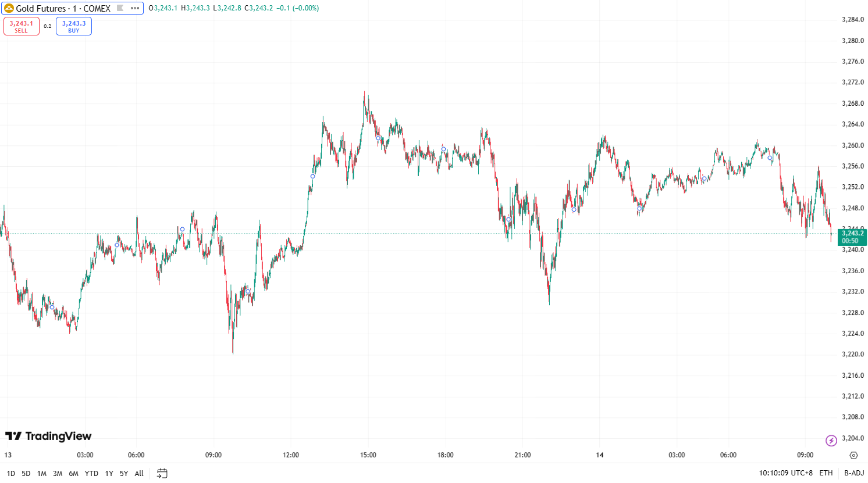Click the TradingView logo
868x483 pixels.
coord(48,436)
